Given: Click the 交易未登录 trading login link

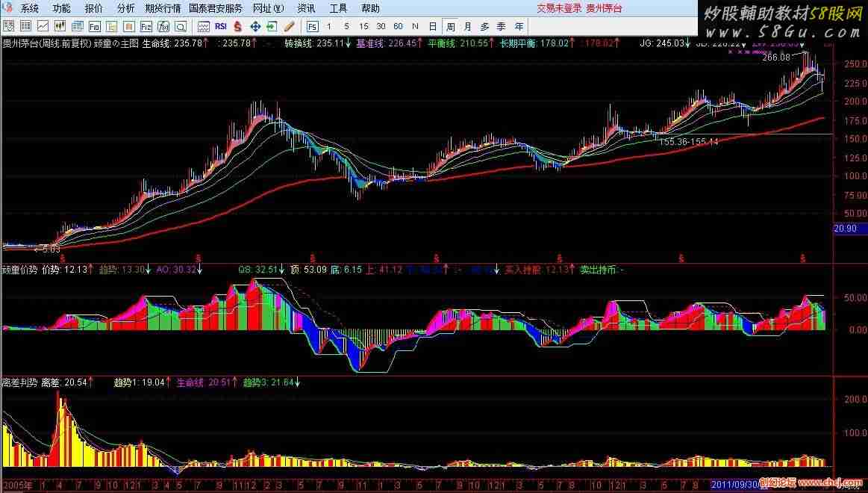Looking at the screenshot, I should pos(558,8).
